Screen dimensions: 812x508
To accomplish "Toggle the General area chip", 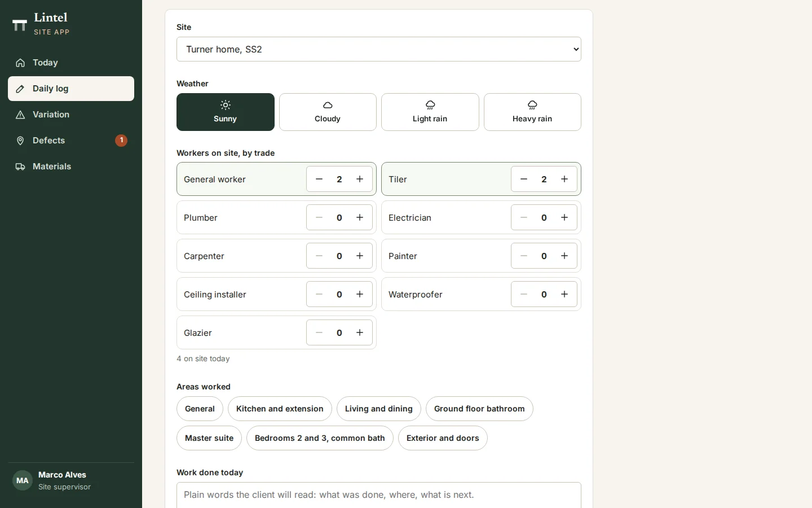I will [x=200, y=409].
